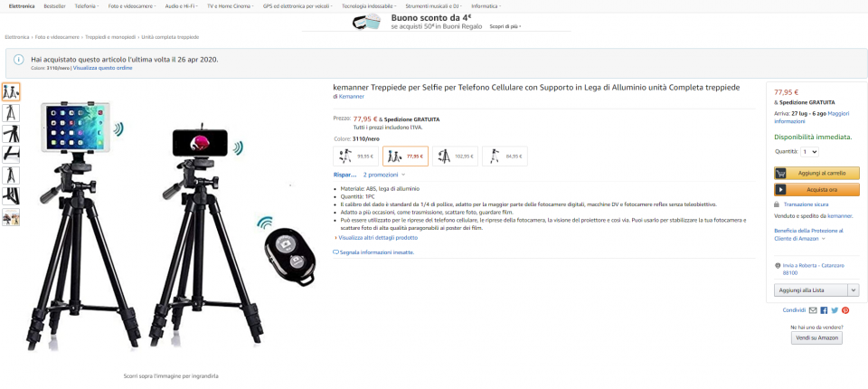
Task: Open the Quantità dropdown
Action: point(809,151)
